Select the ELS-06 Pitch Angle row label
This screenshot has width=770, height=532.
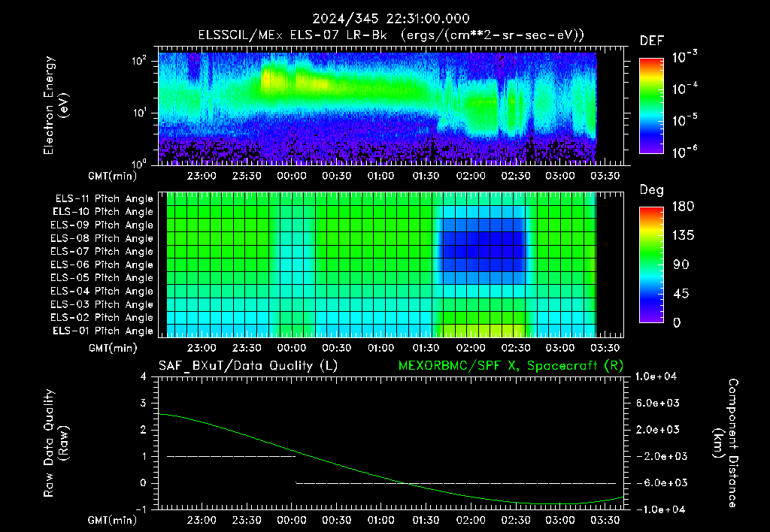[x=102, y=264]
